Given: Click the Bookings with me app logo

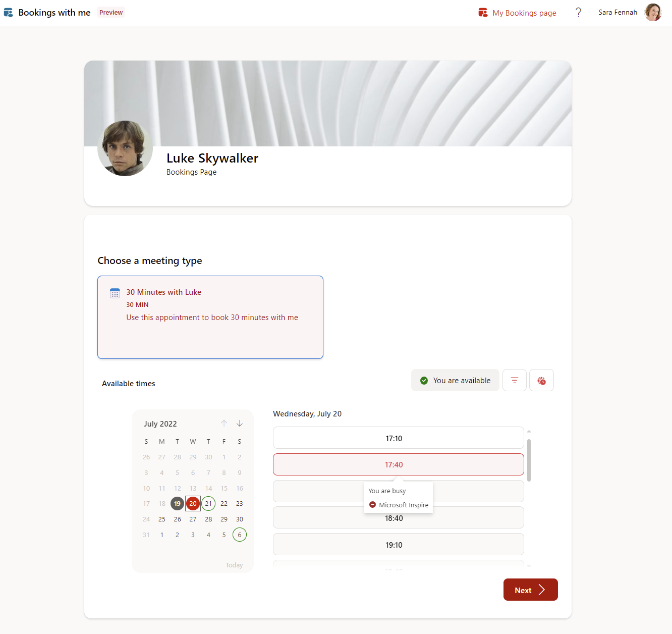Looking at the screenshot, I should click(9, 13).
